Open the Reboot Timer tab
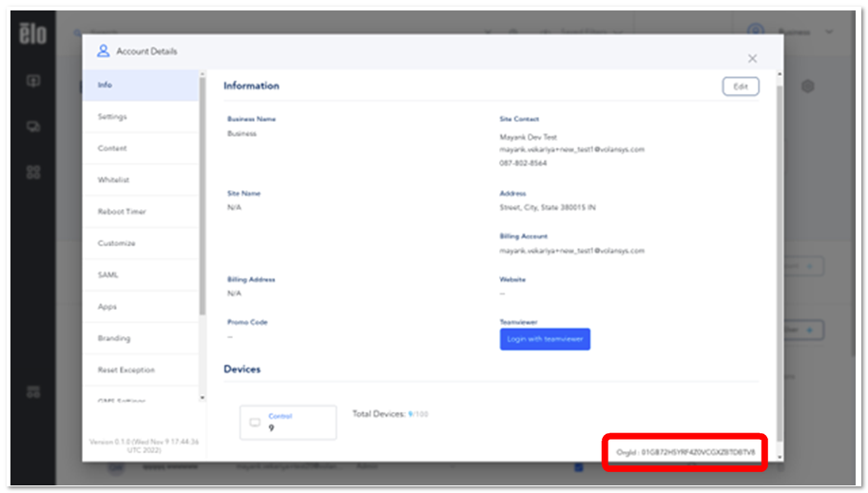Viewport: 868px width, 493px height. pyautogui.click(x=141, y=212)
